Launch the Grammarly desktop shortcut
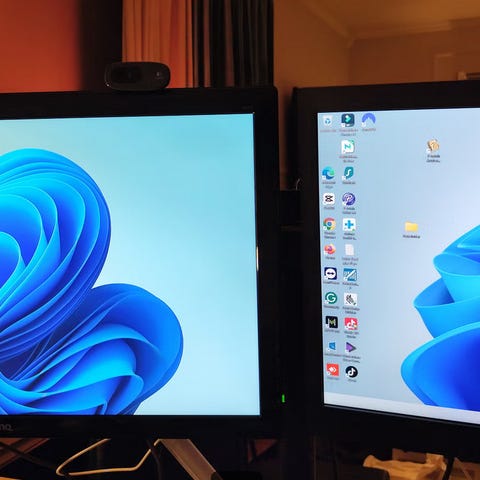 click(x=331, y=298)
